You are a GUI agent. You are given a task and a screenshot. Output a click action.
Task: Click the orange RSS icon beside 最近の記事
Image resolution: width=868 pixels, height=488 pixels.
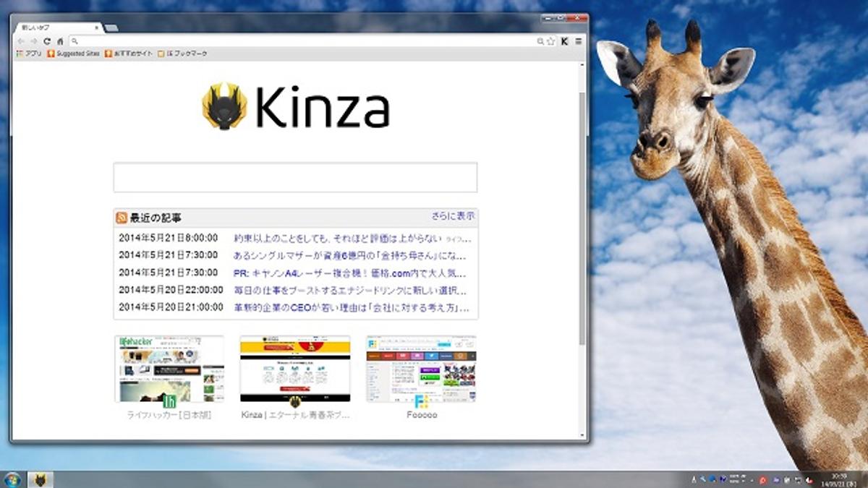(122, 218)
